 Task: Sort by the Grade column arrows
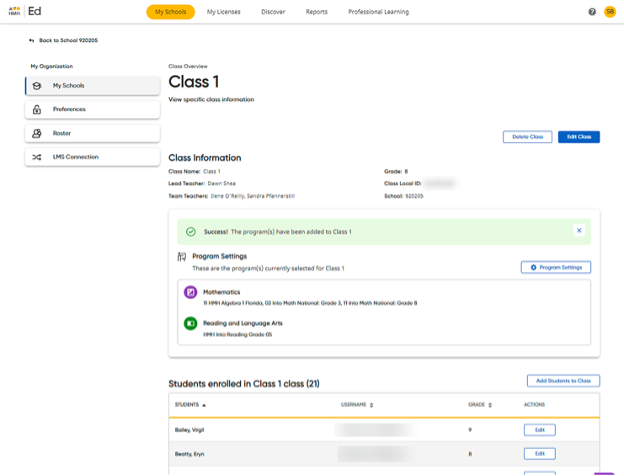point(490,405)
